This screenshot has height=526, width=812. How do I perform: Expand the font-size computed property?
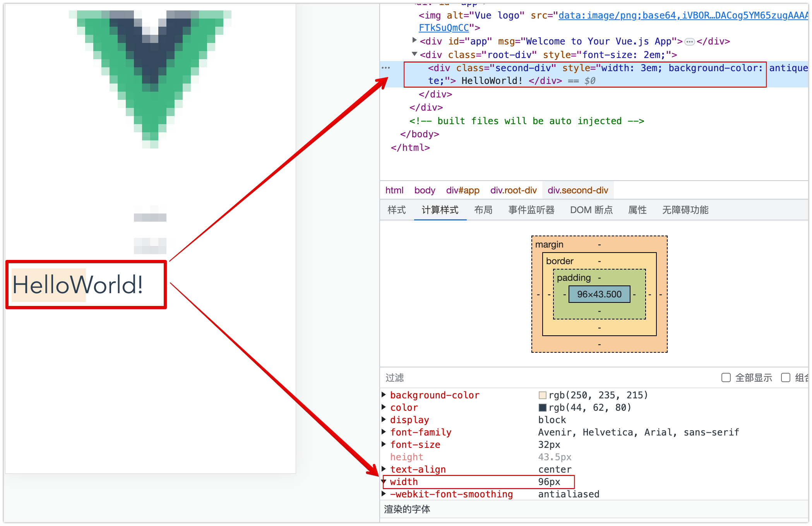tap(384, 444)
